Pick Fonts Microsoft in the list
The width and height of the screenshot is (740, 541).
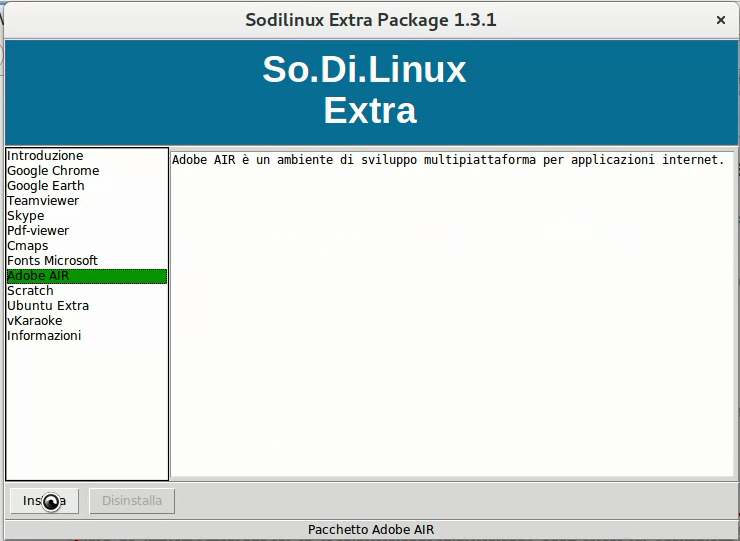click(x=53, y=261)
